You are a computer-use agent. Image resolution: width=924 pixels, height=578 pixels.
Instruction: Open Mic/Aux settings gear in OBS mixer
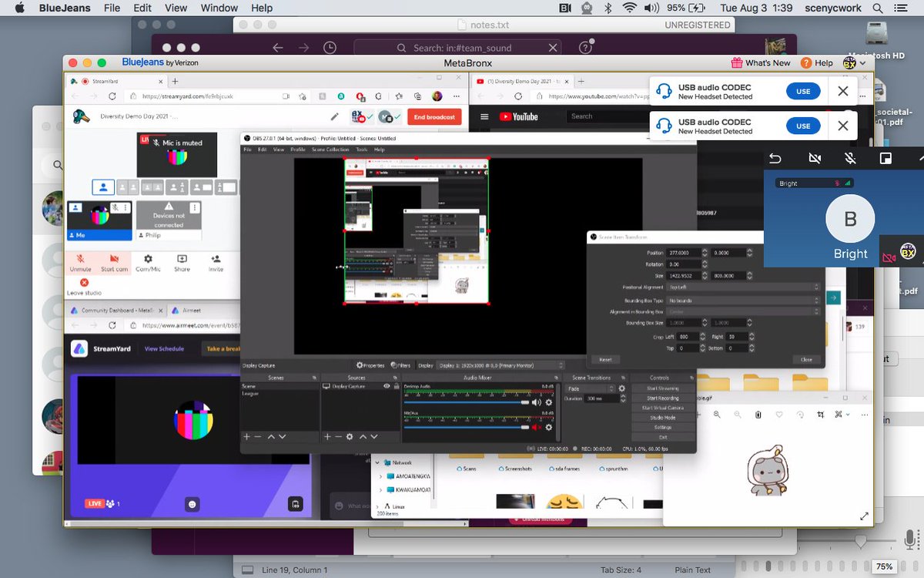pos(549,427)
